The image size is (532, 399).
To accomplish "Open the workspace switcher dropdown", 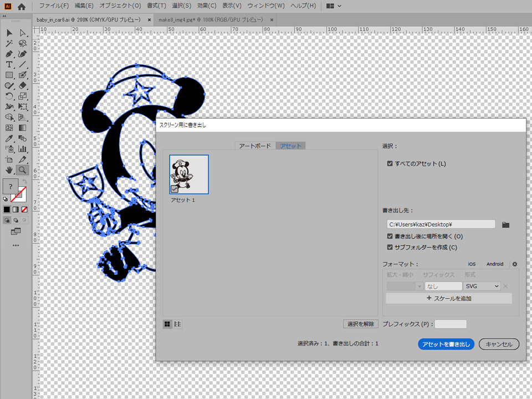I will 334,6.
